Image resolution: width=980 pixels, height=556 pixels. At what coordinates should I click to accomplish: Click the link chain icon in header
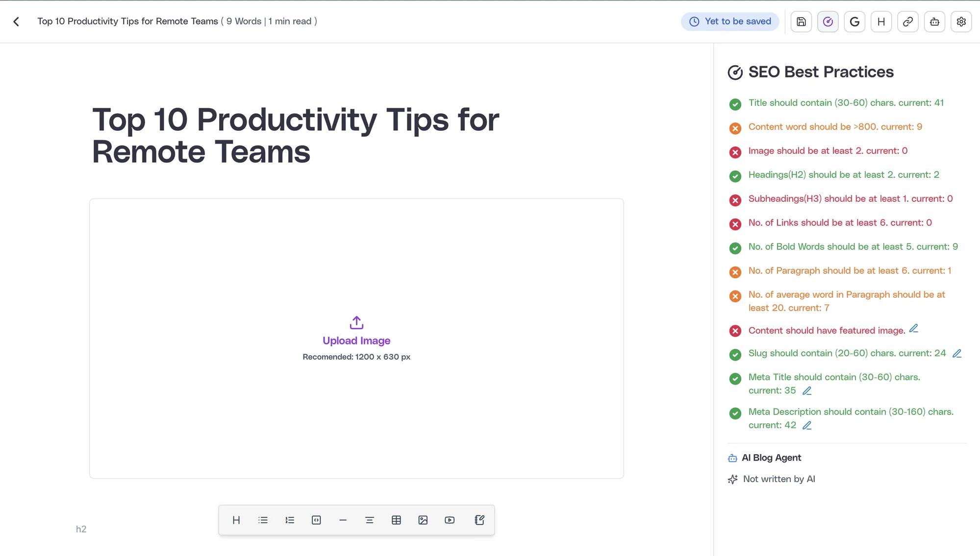(x=908, y=22)
